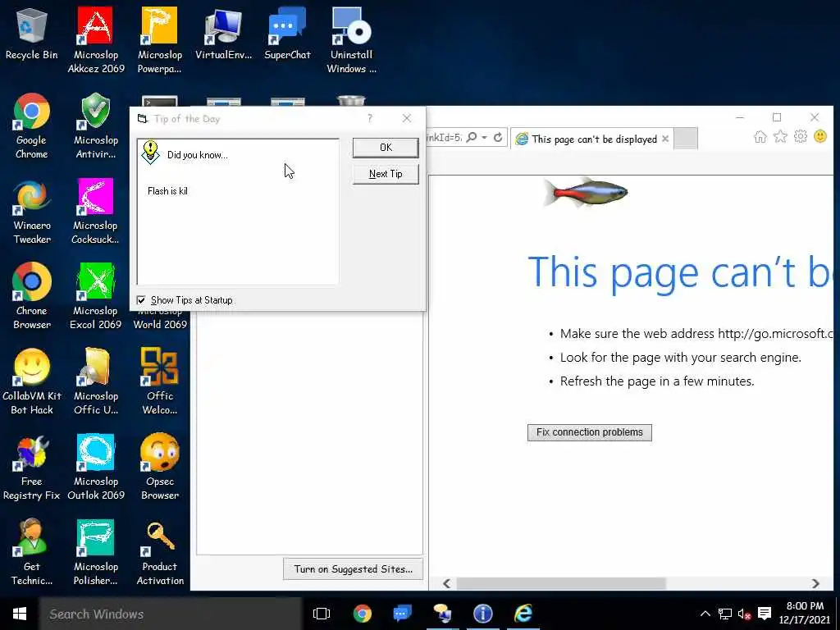Click the horizontal scrollbar thumb

(x=561, y=583)
